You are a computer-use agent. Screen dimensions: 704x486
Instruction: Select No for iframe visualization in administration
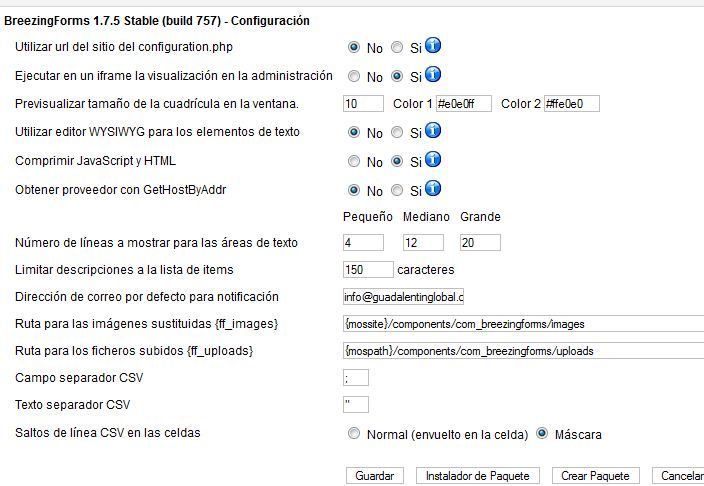tap(354, 76)
